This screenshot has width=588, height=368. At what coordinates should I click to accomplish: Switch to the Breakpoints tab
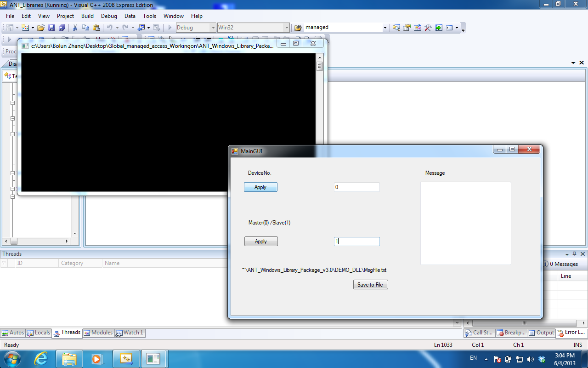click(511, 333)
